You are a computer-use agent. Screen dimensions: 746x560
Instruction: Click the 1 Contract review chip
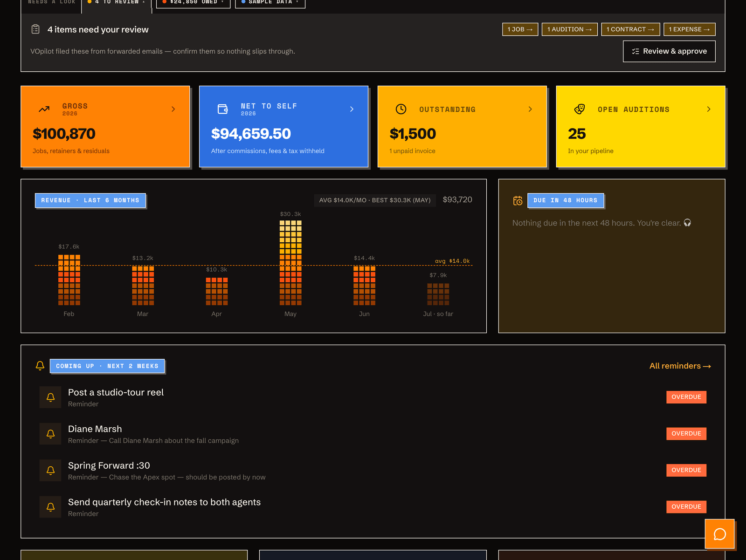(x=630, y=29)
